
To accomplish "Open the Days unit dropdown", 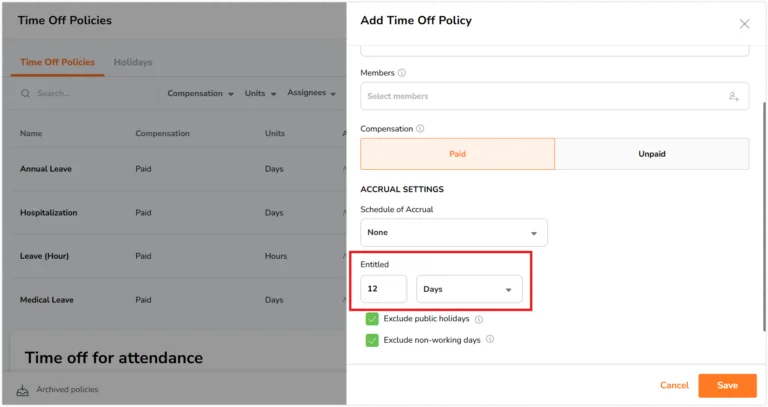I will (x=469, y=289).
